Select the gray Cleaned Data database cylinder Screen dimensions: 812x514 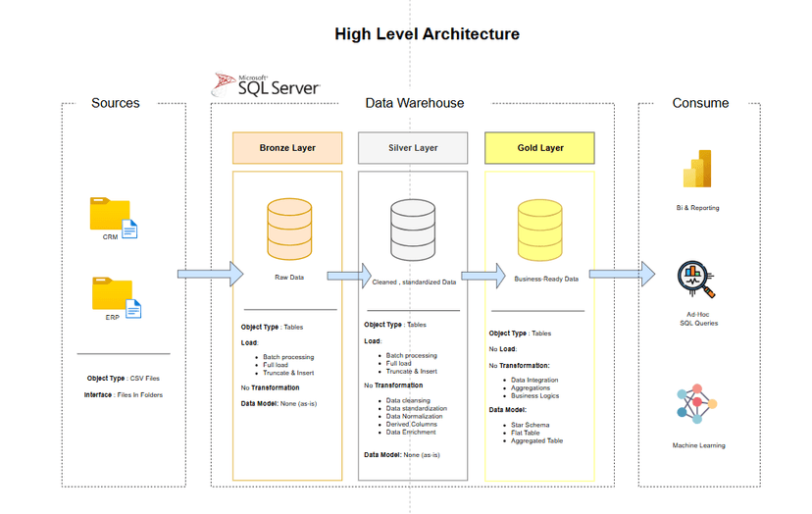(x=413, y=230)
